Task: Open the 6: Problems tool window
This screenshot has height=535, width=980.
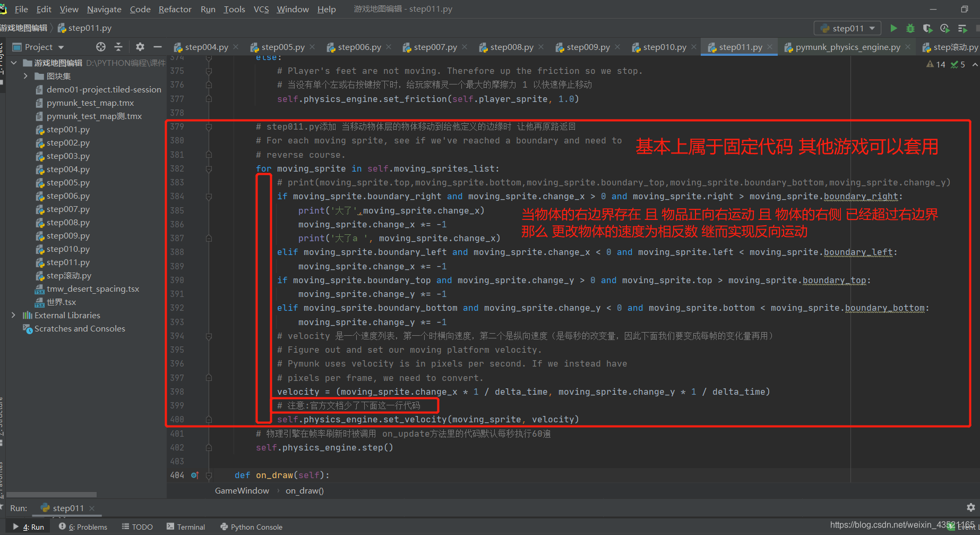Action: (x=83, y=527)
